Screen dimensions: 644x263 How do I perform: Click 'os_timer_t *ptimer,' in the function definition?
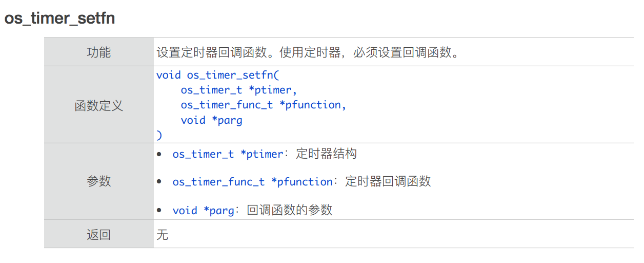239,90
